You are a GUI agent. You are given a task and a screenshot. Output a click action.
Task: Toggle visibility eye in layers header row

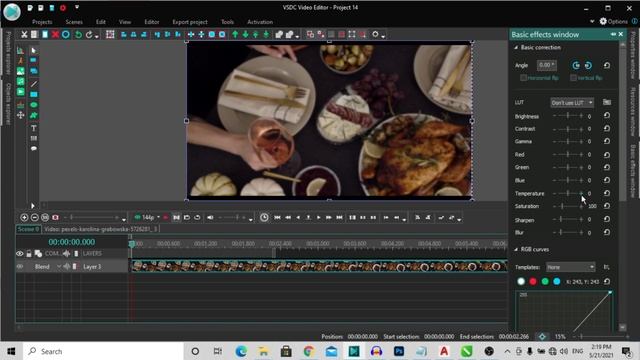(20, 253)
